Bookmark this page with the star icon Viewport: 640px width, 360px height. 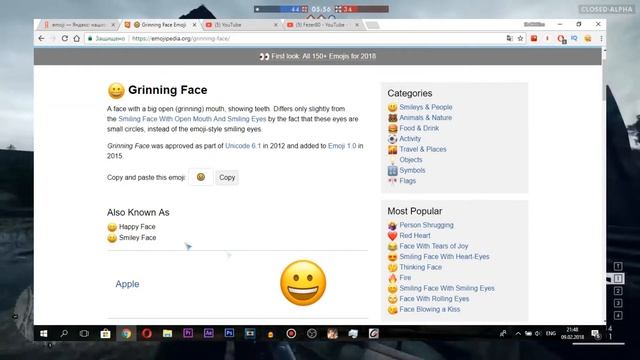[x=520, y=38]
